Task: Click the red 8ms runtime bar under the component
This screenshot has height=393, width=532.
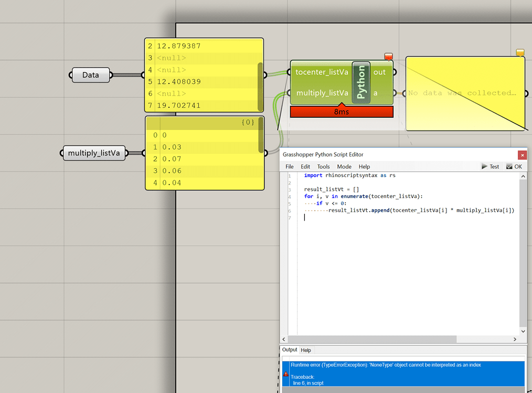Action: (x=342, y=112)
